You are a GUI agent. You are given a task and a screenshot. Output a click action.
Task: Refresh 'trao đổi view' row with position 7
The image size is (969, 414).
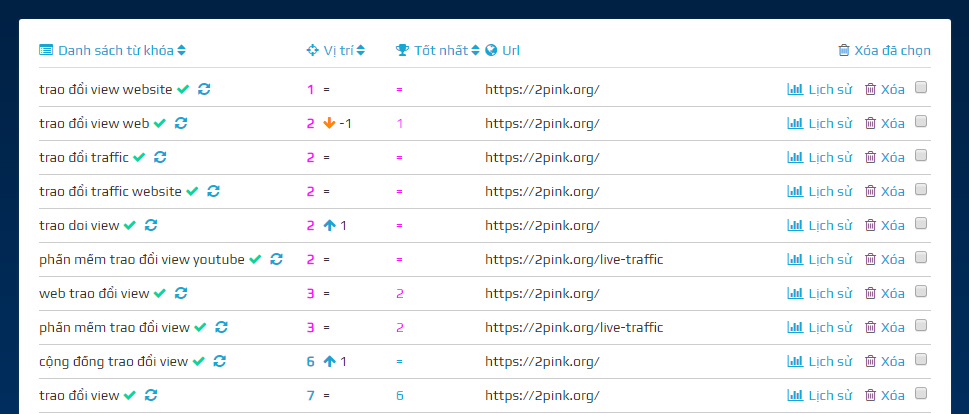point(151,395)
